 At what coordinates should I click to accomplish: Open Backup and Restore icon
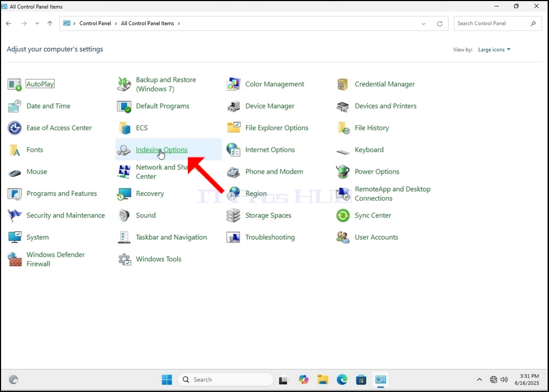click(x=124, y=84)
